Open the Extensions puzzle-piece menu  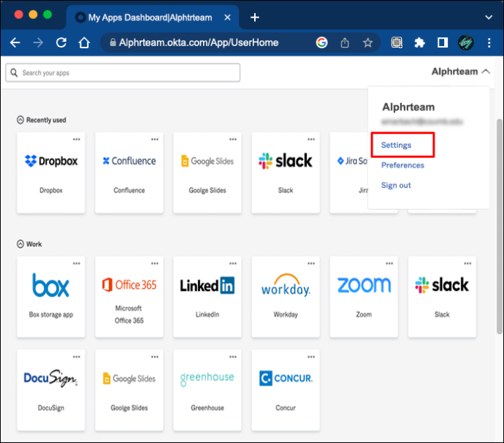point(419,42)
